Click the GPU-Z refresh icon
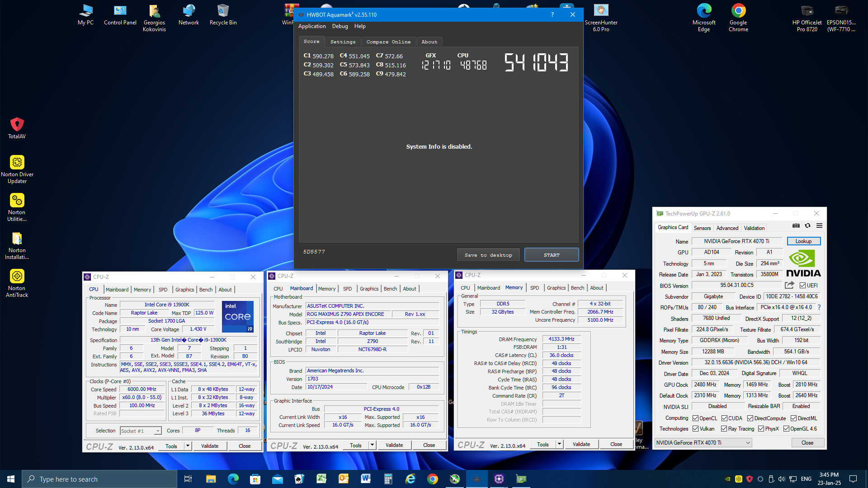This screenshot has width=868, height=488. click(807, 225)
